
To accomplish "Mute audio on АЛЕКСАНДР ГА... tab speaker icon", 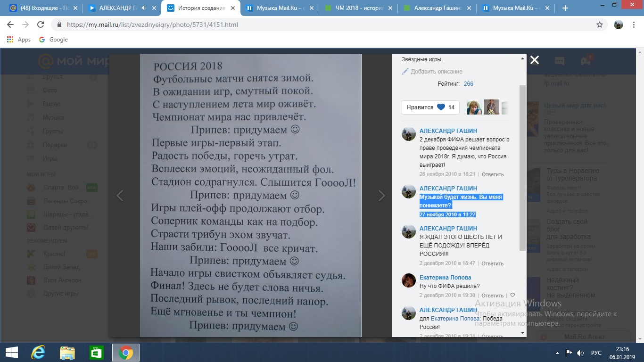I will (x=143, y=8).
